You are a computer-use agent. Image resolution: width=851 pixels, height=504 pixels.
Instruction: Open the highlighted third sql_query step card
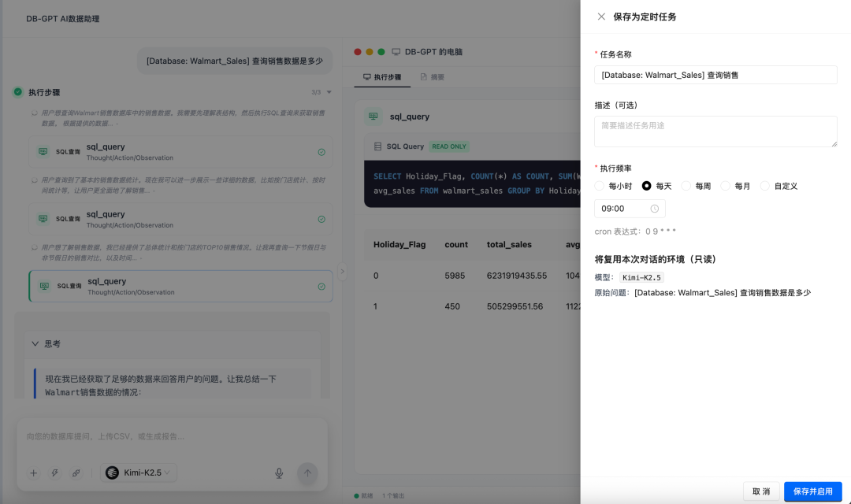[x=180, y=286]
